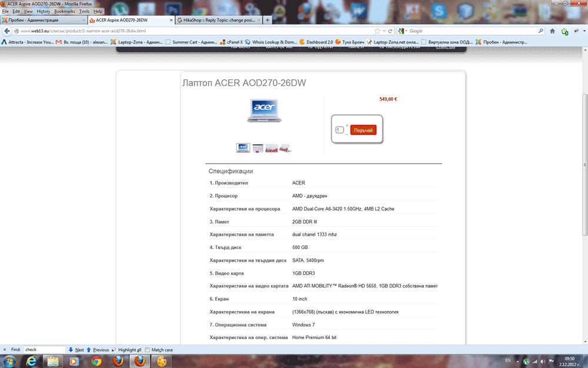This screenshot has height=368, width=588.
Task: Close the Find bar with the X
Action: tap(5, 350)
